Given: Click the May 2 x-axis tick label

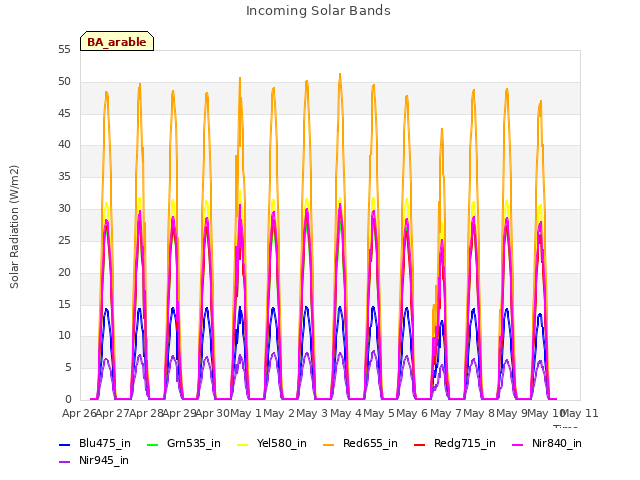Looking at the screenshot, I should [x=279, y=414].
